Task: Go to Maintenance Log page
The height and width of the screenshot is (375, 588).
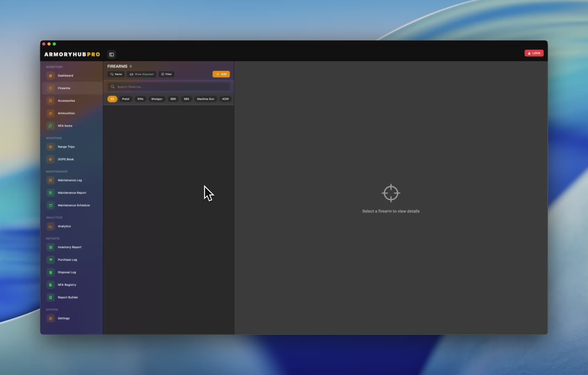Action: pyautogui.click(x=70, y=180)
